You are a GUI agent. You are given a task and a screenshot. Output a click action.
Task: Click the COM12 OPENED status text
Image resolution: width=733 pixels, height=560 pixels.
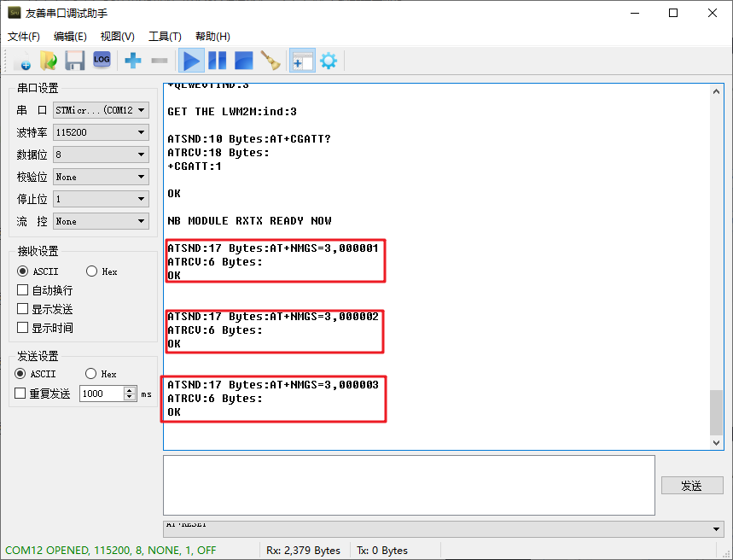coord(111,550)
